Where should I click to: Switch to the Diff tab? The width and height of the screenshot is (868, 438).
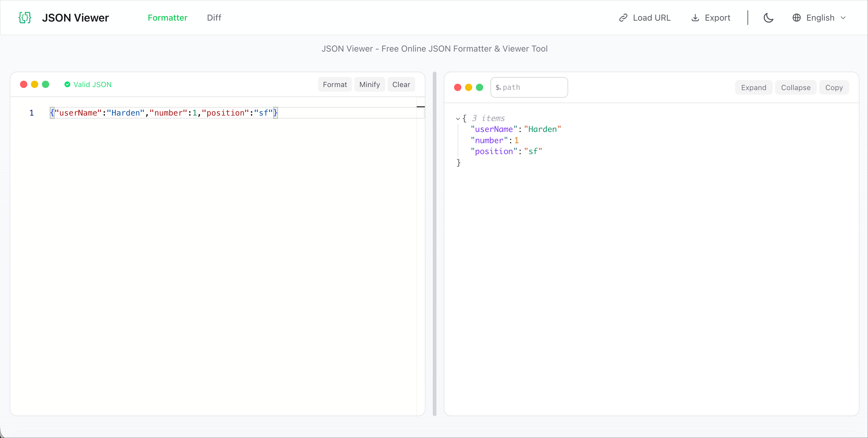(x=214, y=18)
